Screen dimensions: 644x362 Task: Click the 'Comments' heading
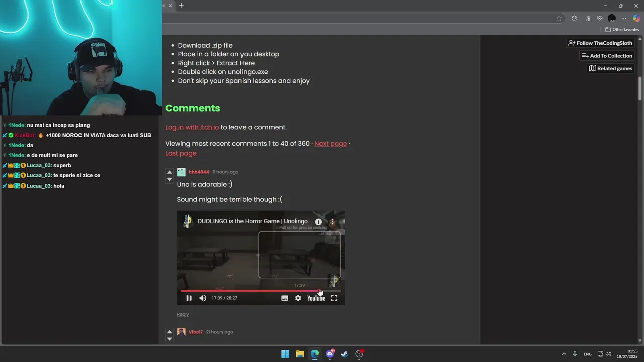click(x=193, y=108)
